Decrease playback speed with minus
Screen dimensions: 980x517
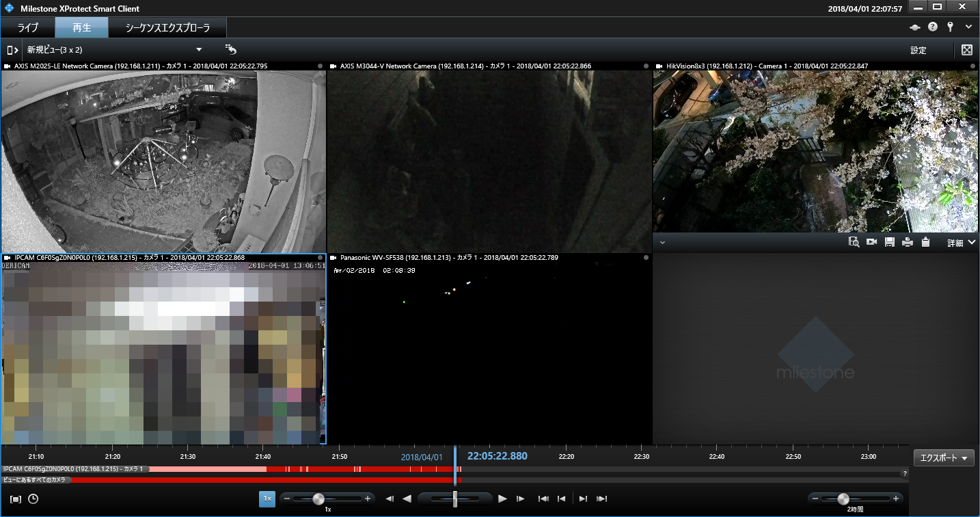[x=287, y=499]
